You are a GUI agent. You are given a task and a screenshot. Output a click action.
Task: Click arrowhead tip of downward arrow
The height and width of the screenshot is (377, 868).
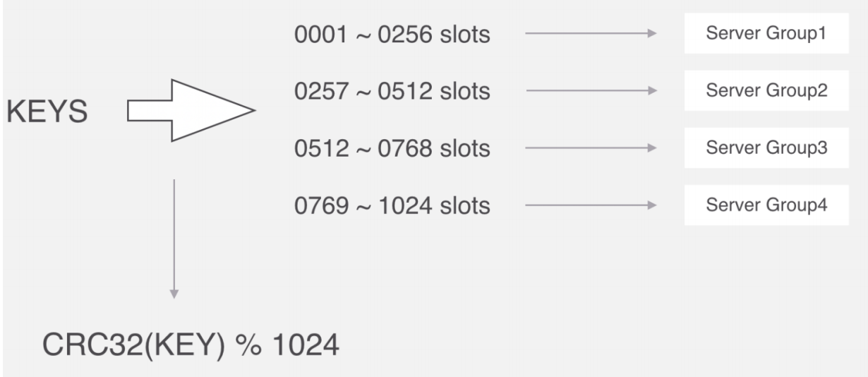click(x=174, y=296)
